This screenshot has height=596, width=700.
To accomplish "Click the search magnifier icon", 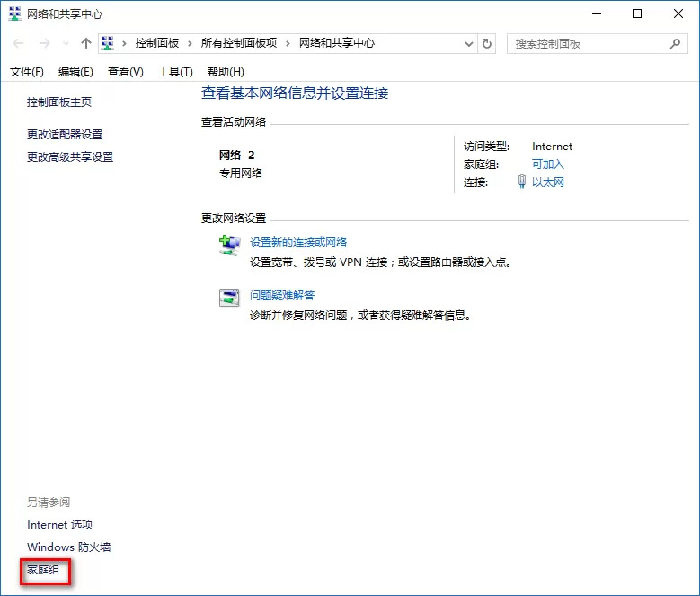I will coord(675,43).
